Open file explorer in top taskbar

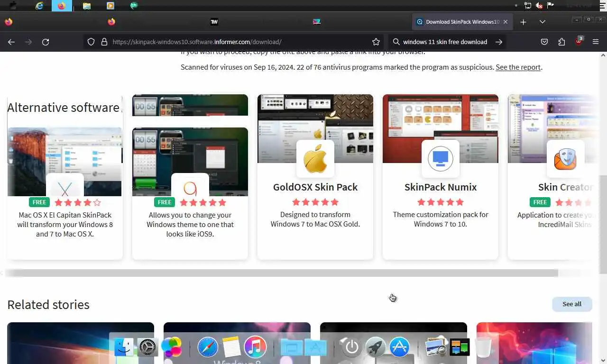coord(86,6)
